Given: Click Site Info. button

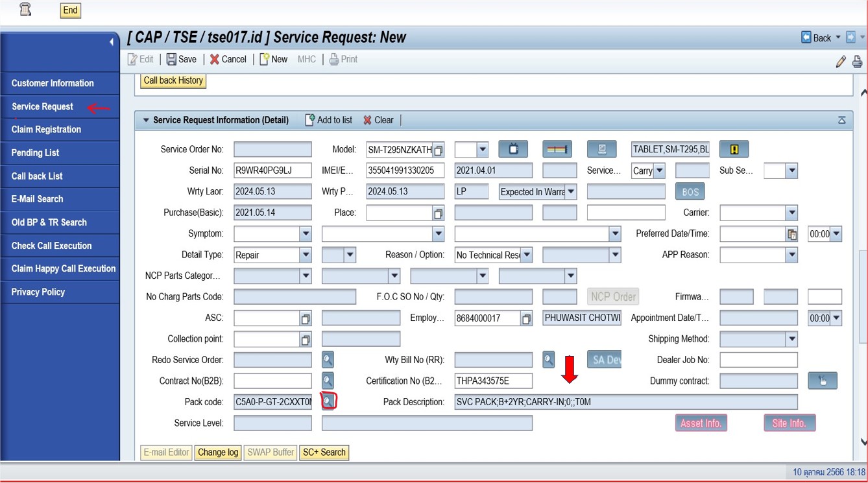Looking at the screenshot, I should pos(790,423).
